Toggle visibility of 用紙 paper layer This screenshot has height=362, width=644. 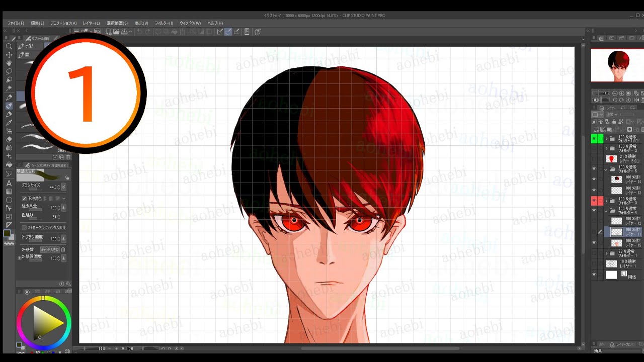pos(594,275)
